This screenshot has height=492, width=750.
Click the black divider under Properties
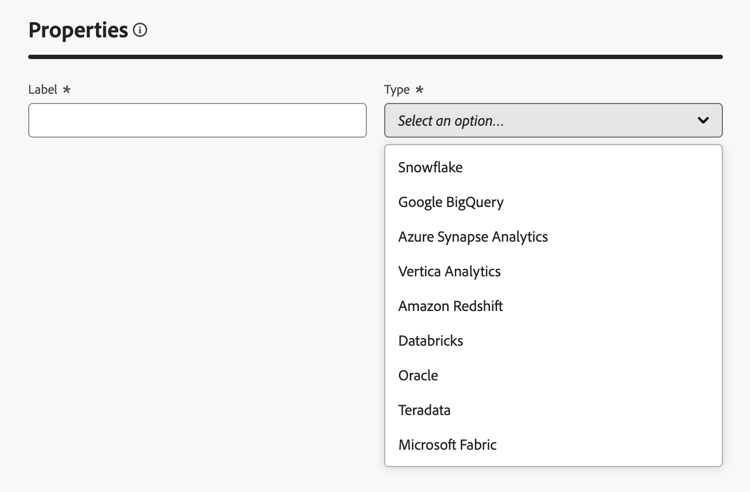point(375,57)
